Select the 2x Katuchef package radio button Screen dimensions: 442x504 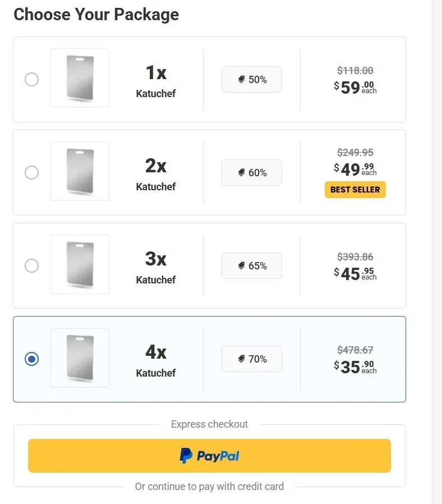(x=31, y=172)
